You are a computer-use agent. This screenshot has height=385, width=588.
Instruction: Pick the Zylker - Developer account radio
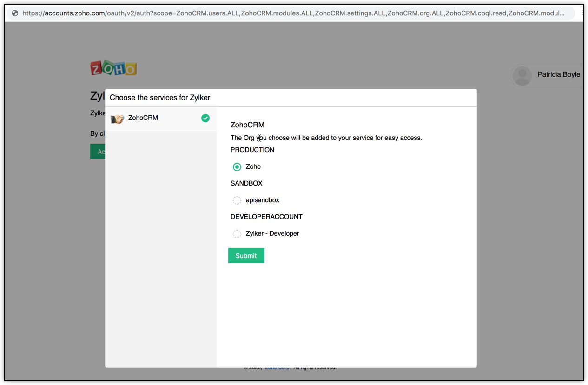[237, 233]
